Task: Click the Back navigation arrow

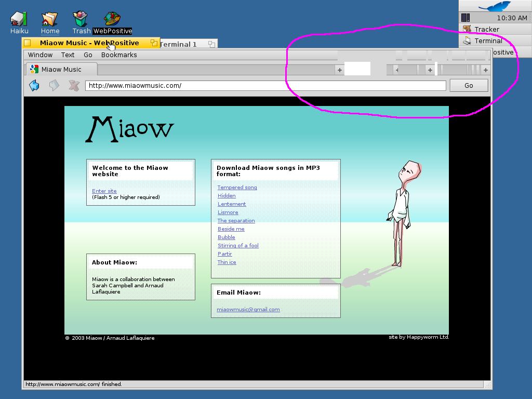Action: click(x=34, y=86)
